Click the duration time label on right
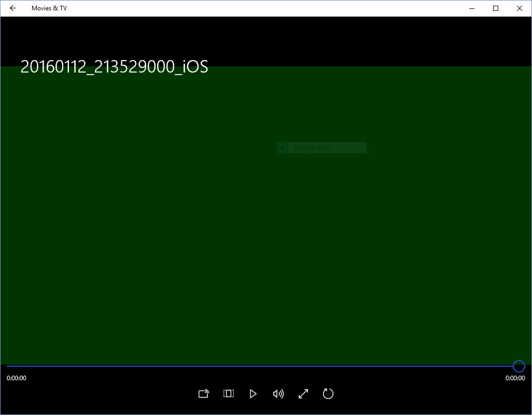The image size is (532, 415). click(515, 378)
